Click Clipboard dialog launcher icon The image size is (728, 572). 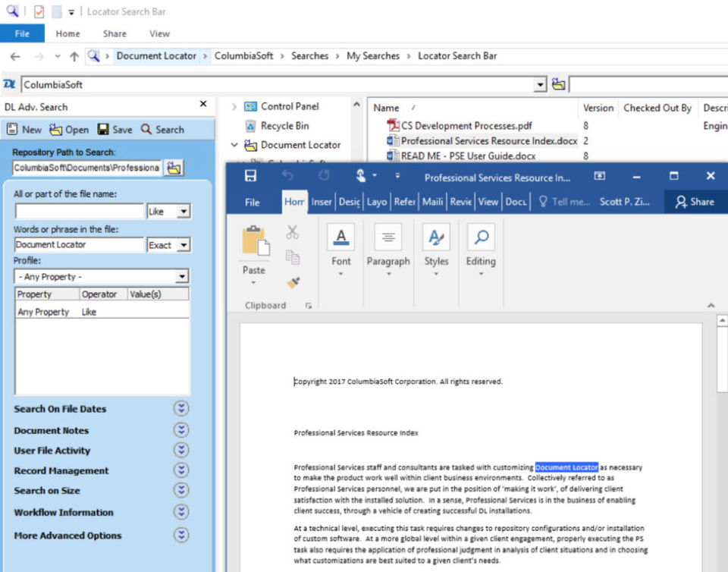[309, 306]
